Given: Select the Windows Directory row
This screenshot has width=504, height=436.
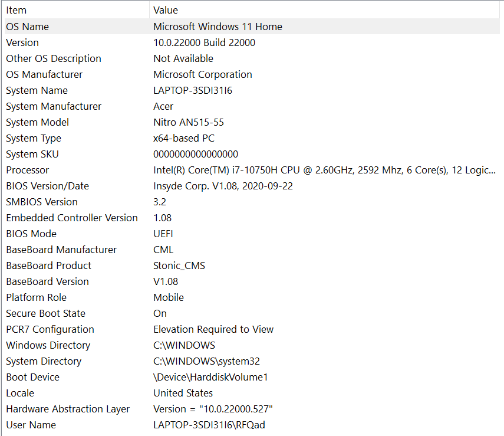Looking at the screenshot, I should (252, 345).
